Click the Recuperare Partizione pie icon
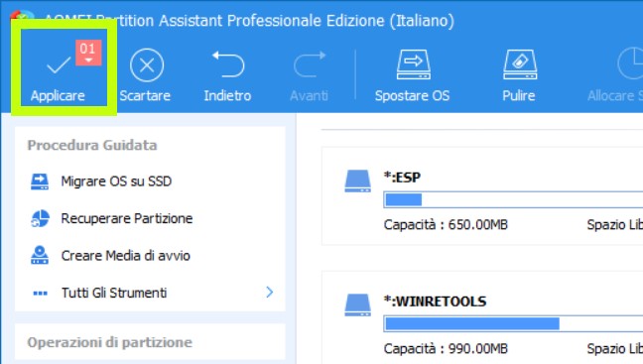This screenshot has width=643, height=364. 40,218
